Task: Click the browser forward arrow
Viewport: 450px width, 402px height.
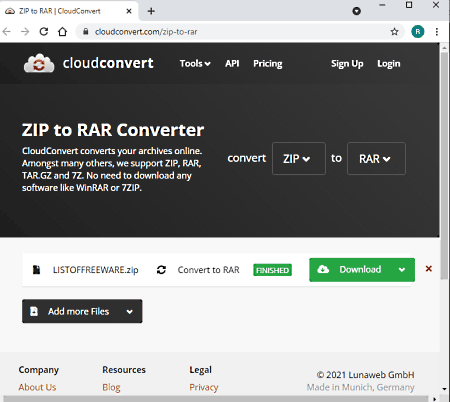Action: click(x=25, y=32)
